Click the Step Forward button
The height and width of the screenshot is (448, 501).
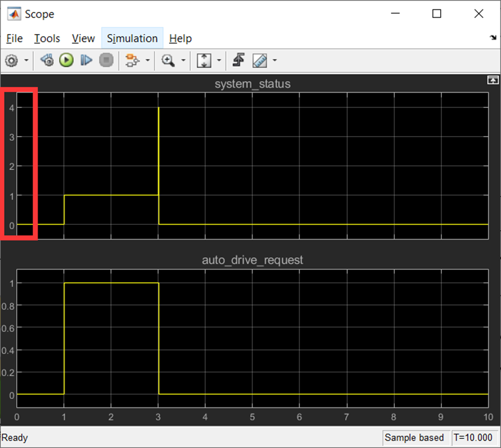tap(86, 60)
